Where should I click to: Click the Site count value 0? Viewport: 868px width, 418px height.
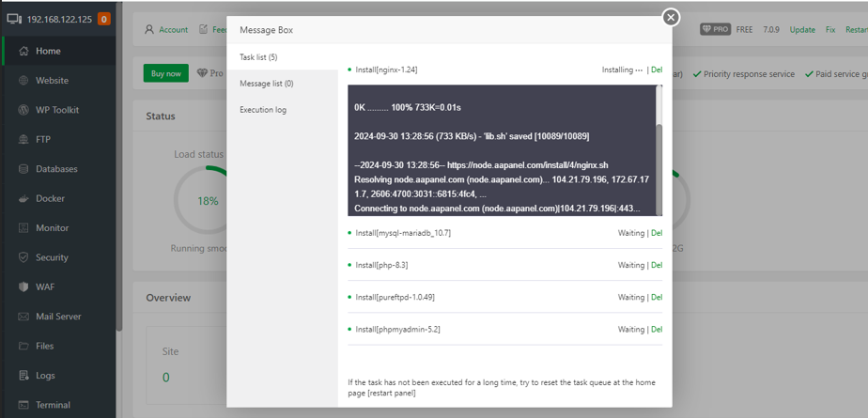coord(165,378)
